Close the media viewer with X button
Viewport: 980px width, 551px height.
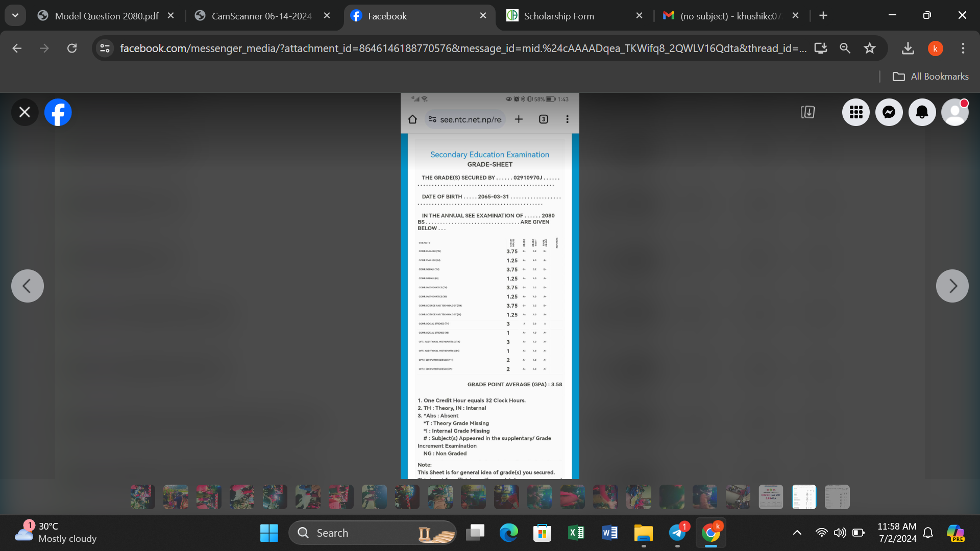[x=24, y=112]
